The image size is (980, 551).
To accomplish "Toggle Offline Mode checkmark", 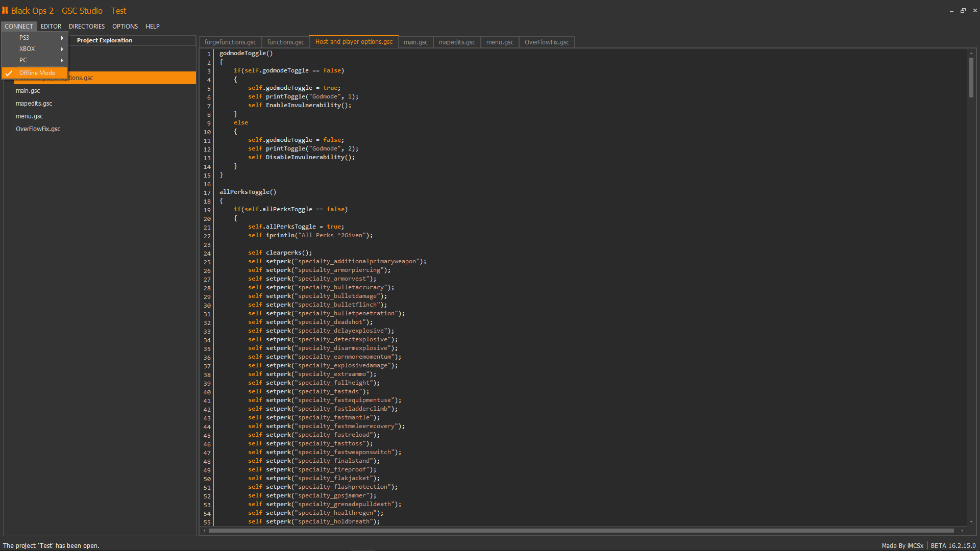I will tap(35, 73).
